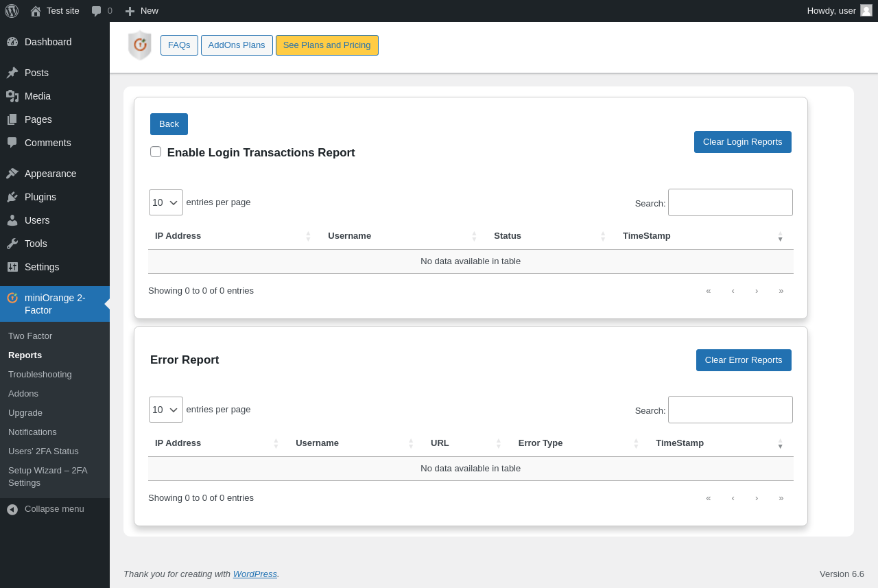
Task: Enable Login Transactions Report checkbox
Action: pyautogui.click(x=156, y=152)
